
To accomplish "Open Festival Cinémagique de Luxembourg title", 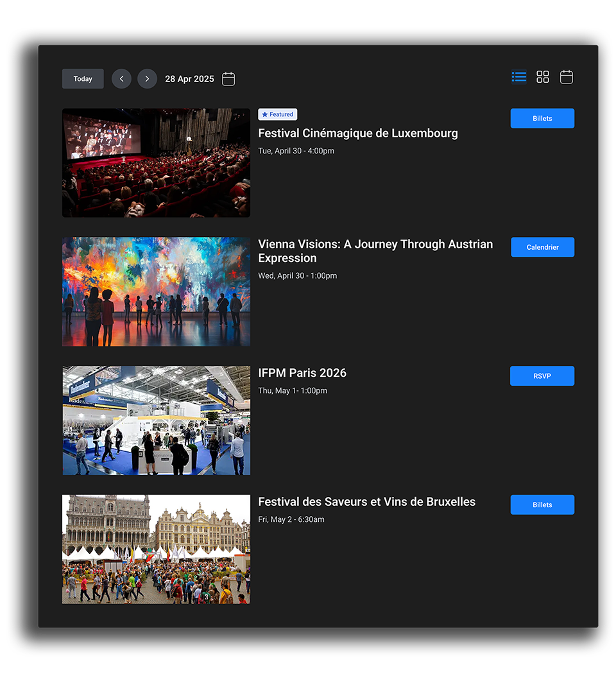I will pyautogui.click(x=357, y=134).
